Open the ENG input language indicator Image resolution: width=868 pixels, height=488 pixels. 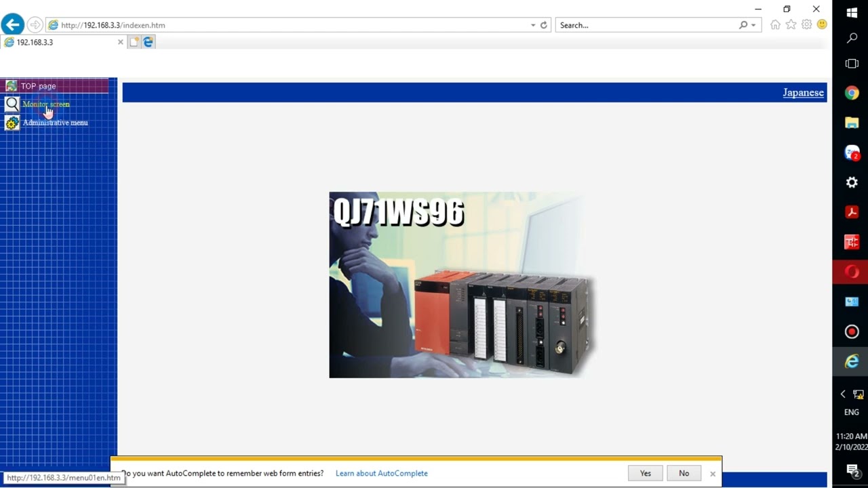click(x=852, y=412)
